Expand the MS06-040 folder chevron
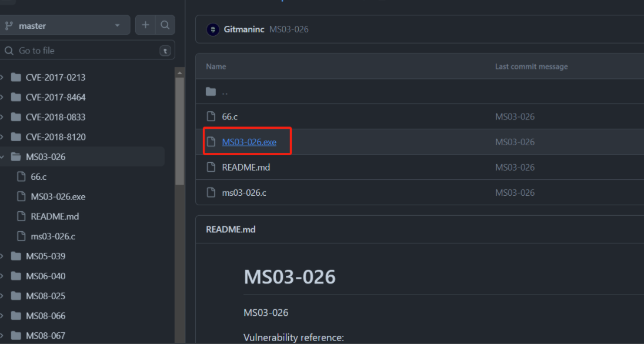 coord(2,276)
